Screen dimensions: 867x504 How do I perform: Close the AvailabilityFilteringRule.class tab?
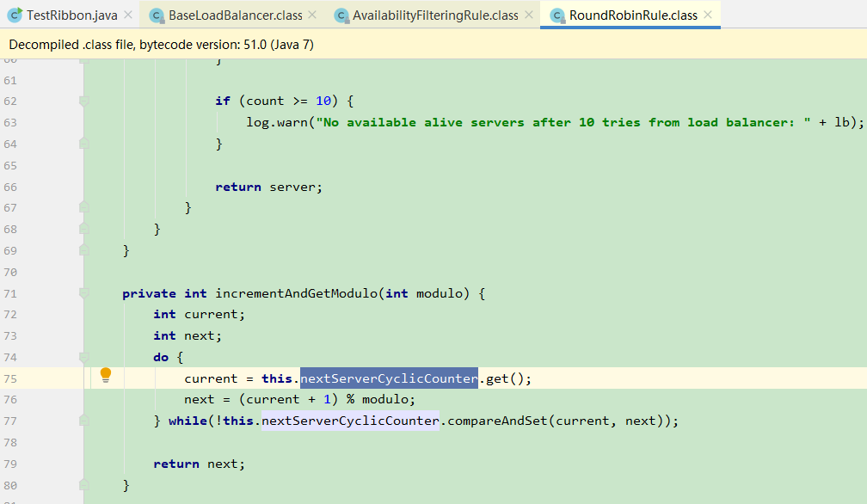click(x=529, y=15)
